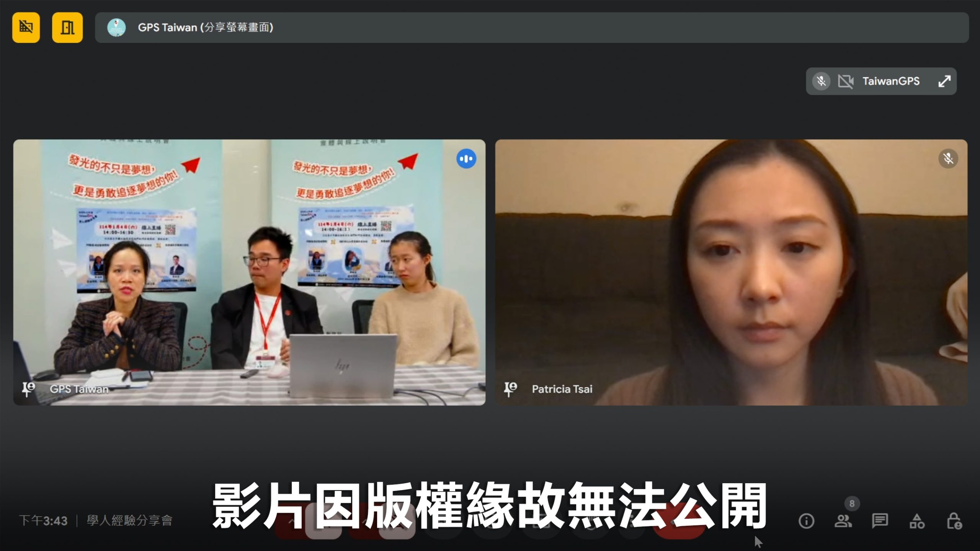Expand the TaiwanGPS self-view tile
980x551 pixels.
click(x=944, y=81)
